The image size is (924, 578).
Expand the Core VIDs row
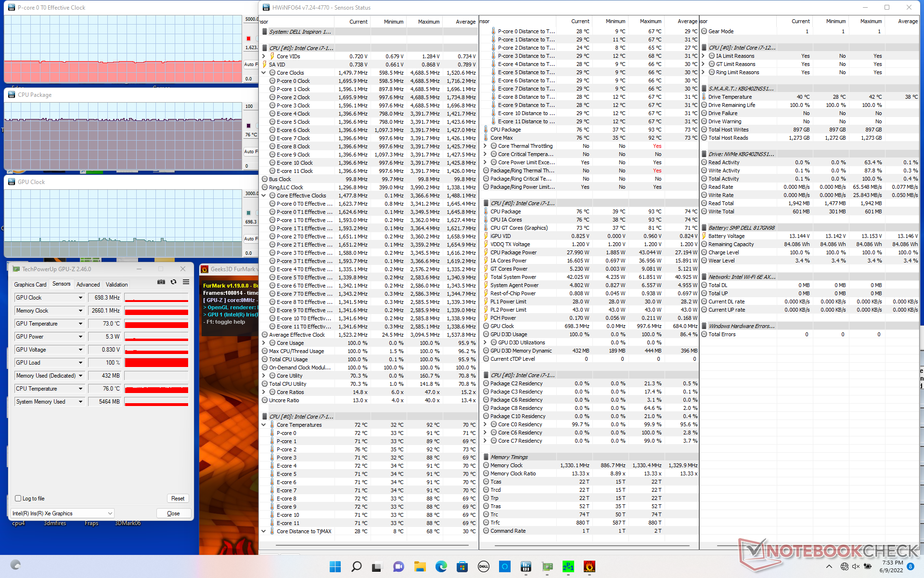[x=264, y=56]
